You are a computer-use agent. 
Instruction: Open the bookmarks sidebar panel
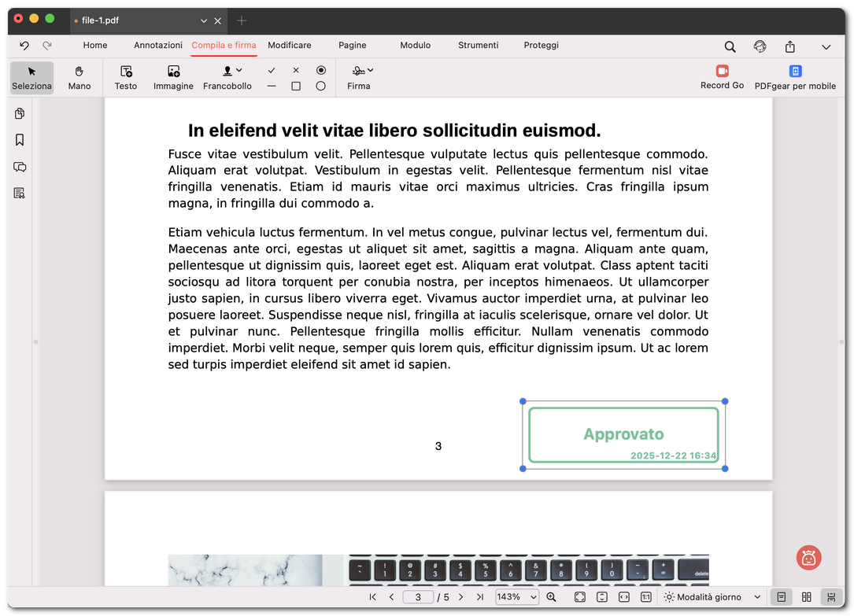tap(20, 139)
